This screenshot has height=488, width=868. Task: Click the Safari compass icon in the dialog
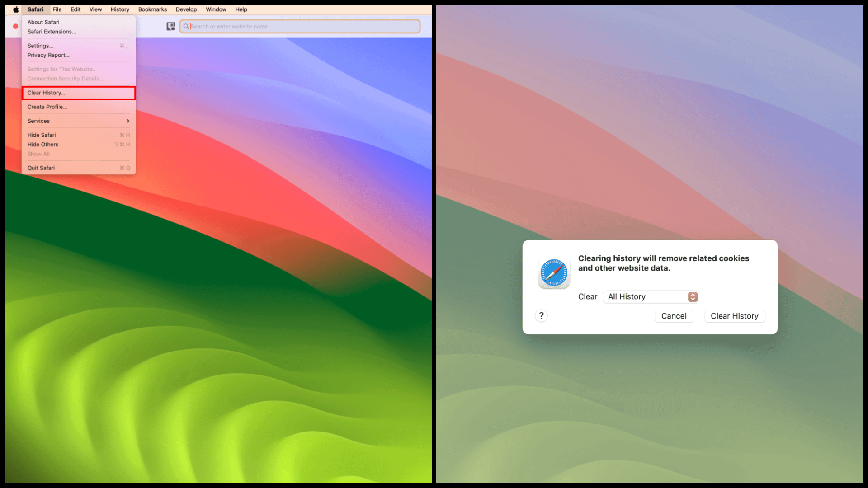point(554,273)
